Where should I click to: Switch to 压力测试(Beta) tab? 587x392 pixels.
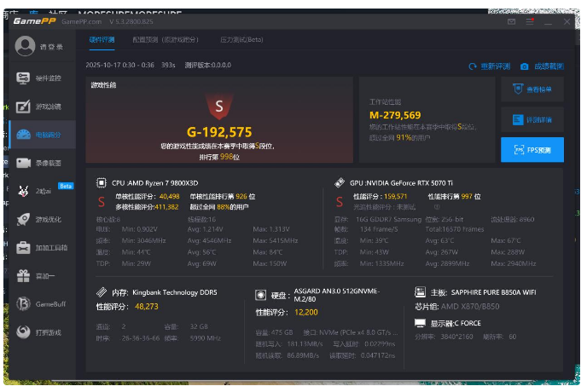[241, 39]
